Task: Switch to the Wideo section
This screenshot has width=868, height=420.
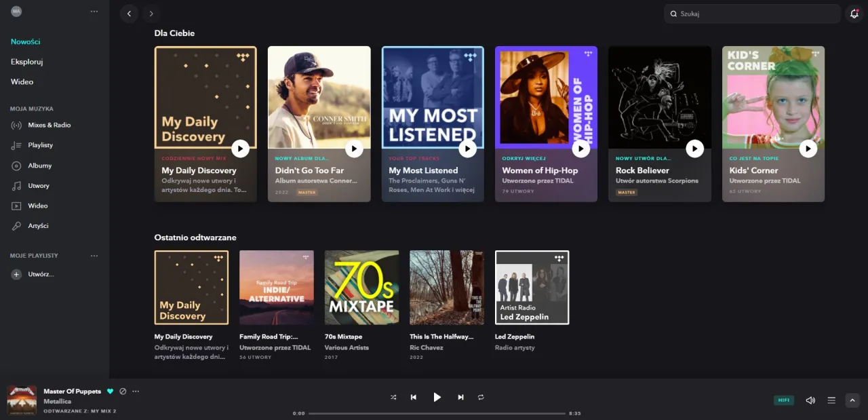Action: point(22,81)
